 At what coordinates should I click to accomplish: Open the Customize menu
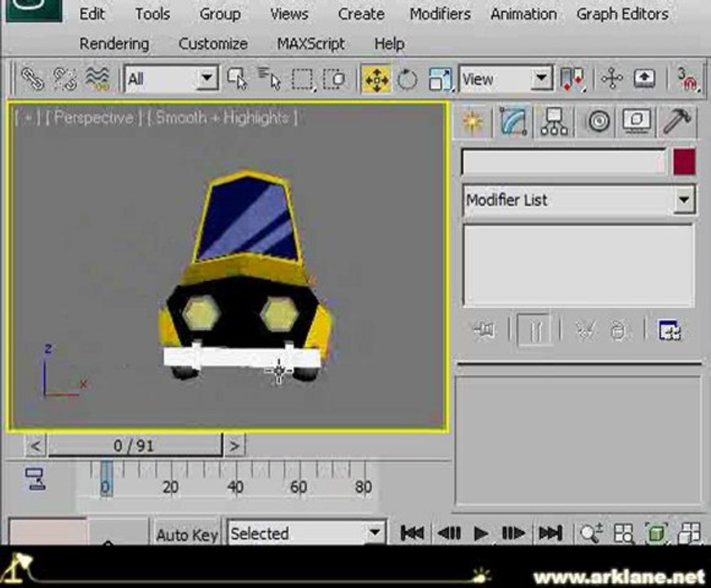(x=213, y=43)
